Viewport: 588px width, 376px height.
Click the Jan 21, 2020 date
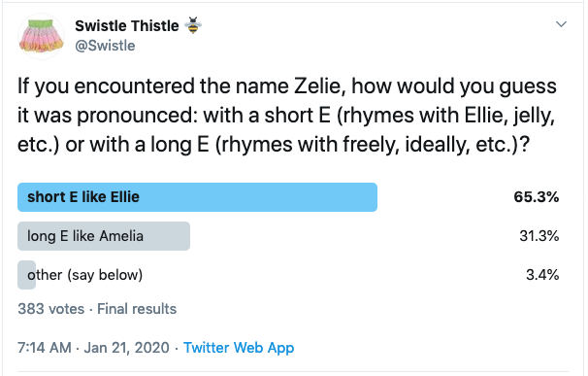(127, 348)
